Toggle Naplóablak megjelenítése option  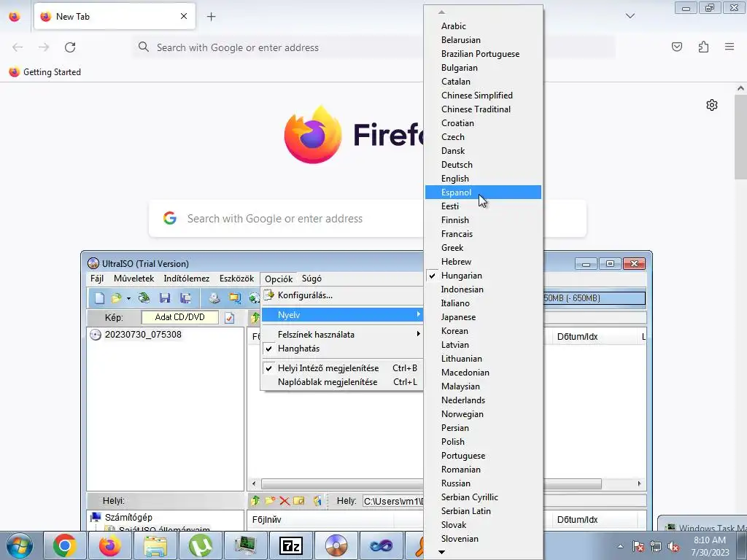coord(341,382)
